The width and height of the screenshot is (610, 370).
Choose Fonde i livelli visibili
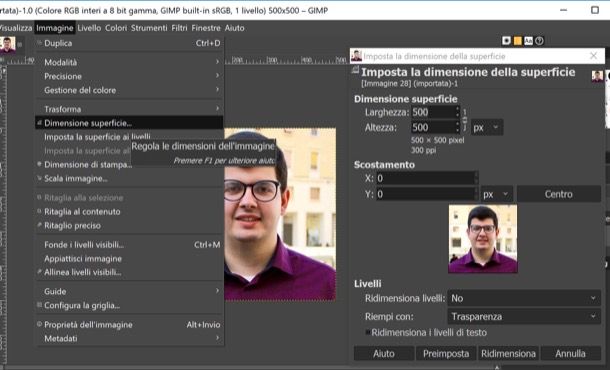[130, 245]
